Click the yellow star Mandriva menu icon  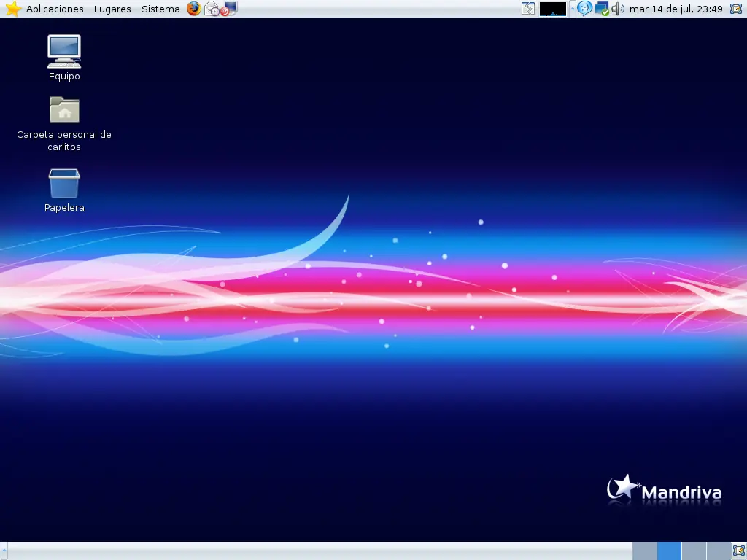point(13,9)
